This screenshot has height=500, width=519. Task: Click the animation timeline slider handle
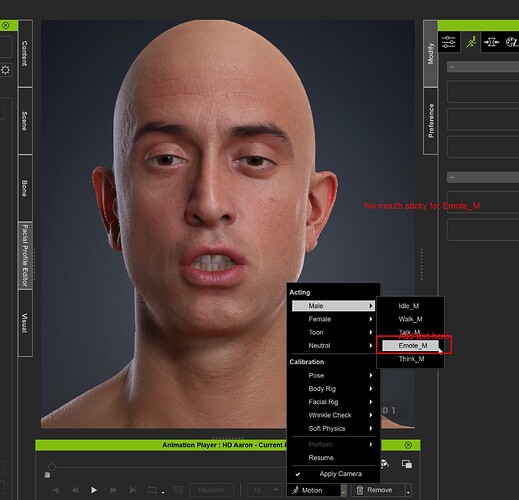(x=52, y=467)
